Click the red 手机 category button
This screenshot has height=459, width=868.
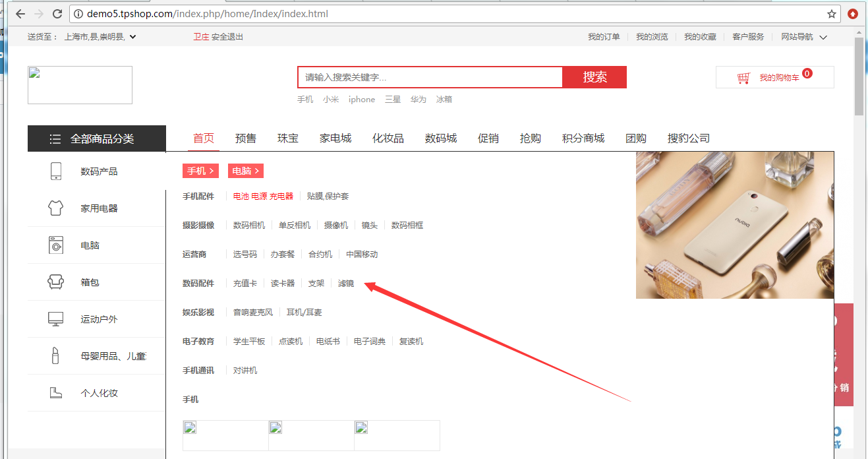click(x=200, y=170)
